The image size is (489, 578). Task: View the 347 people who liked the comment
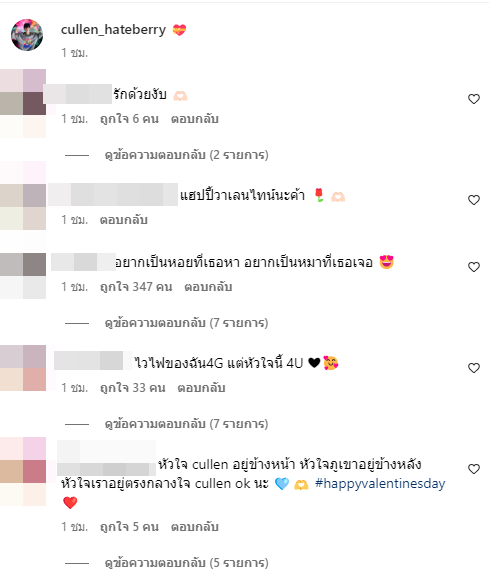tap(136, 287)
